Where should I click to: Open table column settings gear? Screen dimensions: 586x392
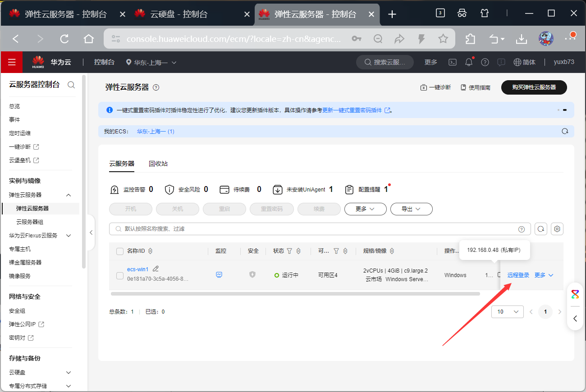558,229
